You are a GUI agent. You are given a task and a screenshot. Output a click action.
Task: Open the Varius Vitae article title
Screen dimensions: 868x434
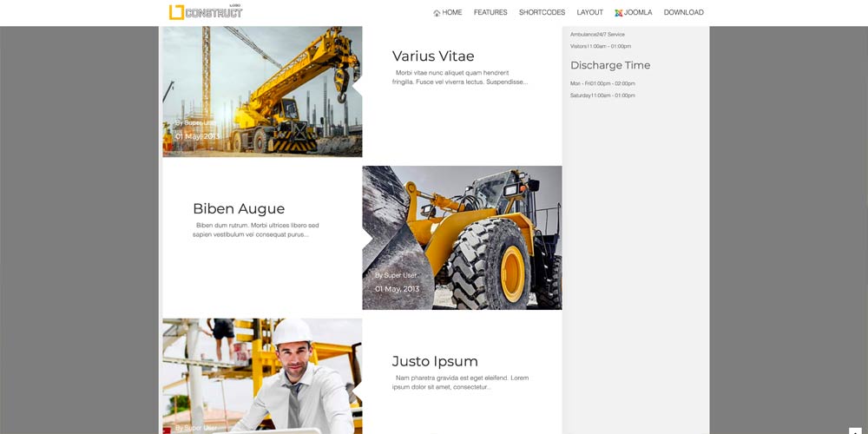433,56
